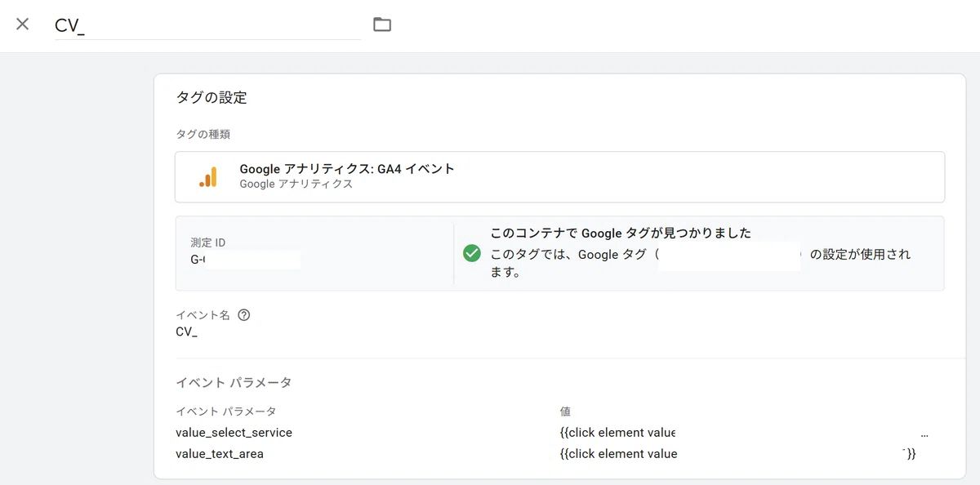The height and width of the screenshot is (485, 980).
Task: Click the green checkmark Google tag found icon
Action: (471, 253)
